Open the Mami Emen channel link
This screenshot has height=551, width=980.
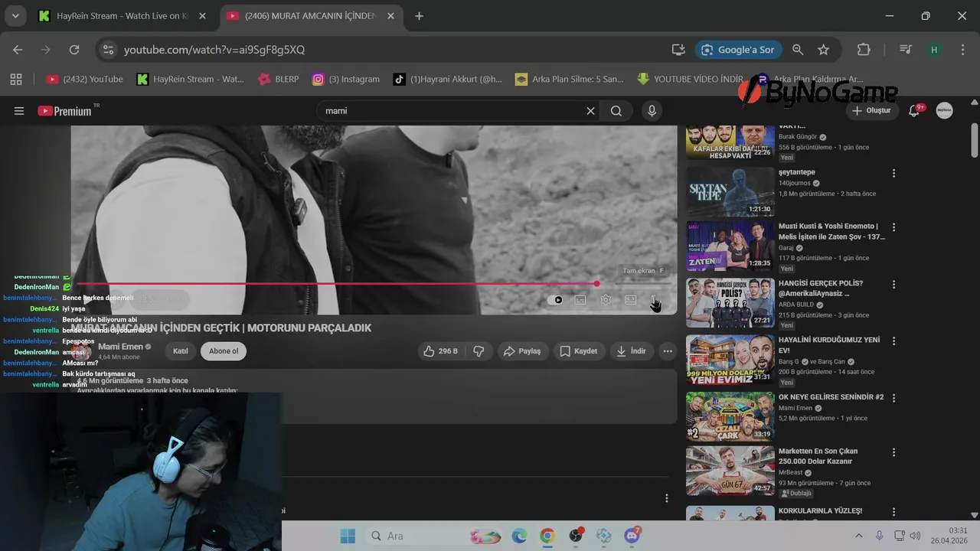120,347
